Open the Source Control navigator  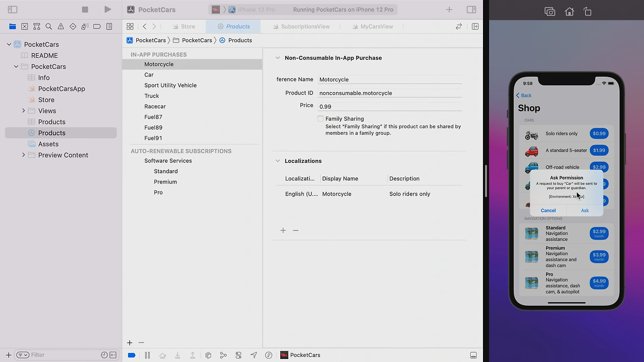pyautogui.click(x=25, y=26)
